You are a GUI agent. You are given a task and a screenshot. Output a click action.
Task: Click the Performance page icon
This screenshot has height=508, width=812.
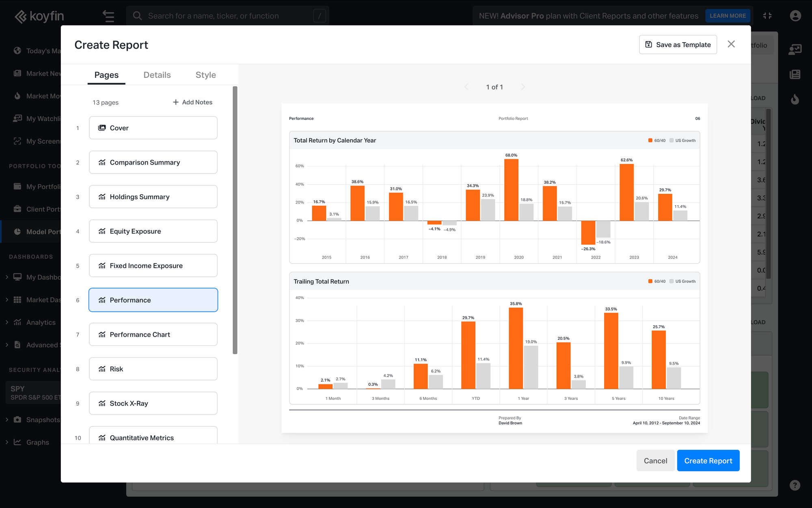coord(101,300)
